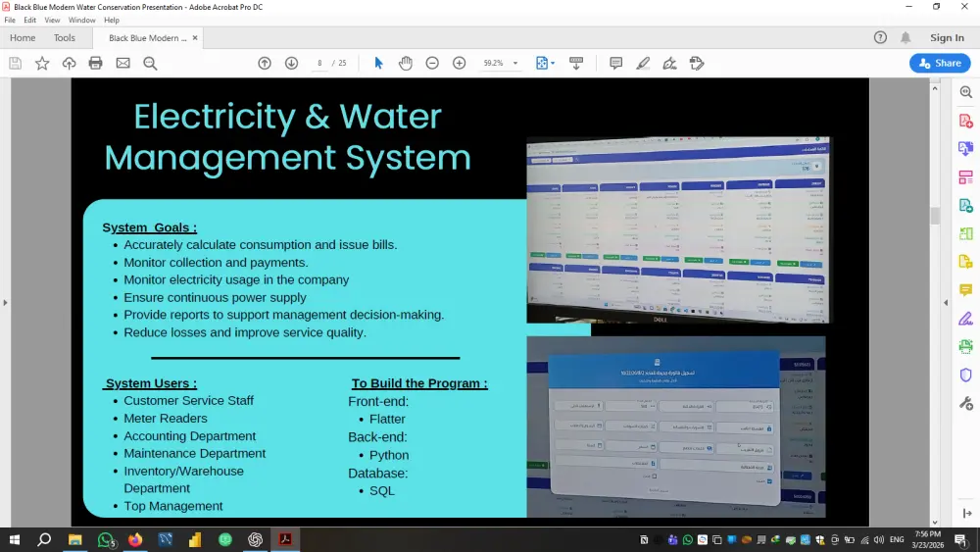
Task: Click the 'Meter Readers' bullet text
Action: click(x=165, y=419)
